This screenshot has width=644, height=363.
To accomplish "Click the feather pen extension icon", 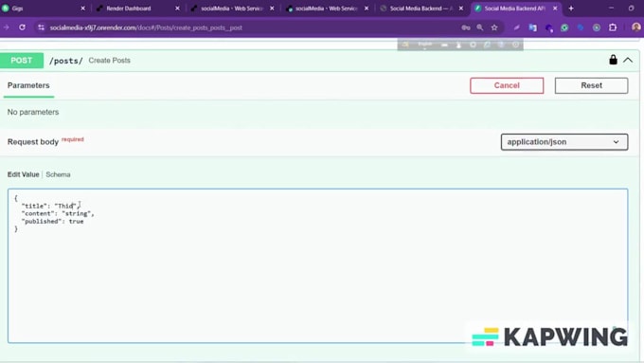I will [x=516, y=27].
